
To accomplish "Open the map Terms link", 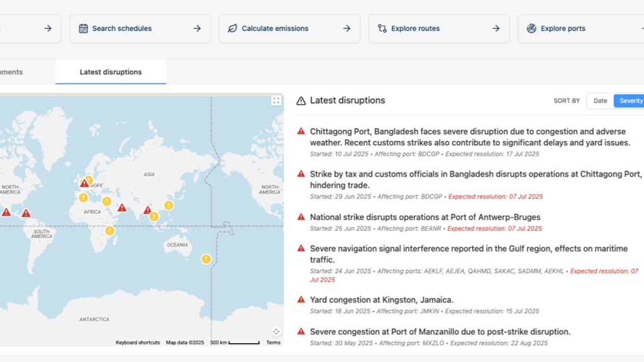I will click(273, 343).
